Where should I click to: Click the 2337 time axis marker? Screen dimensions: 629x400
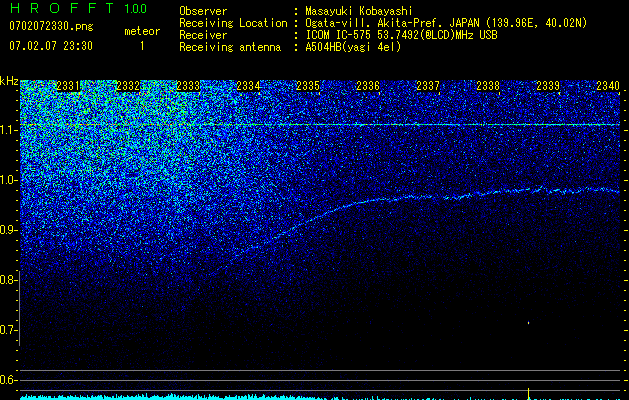tap(428, 86)
